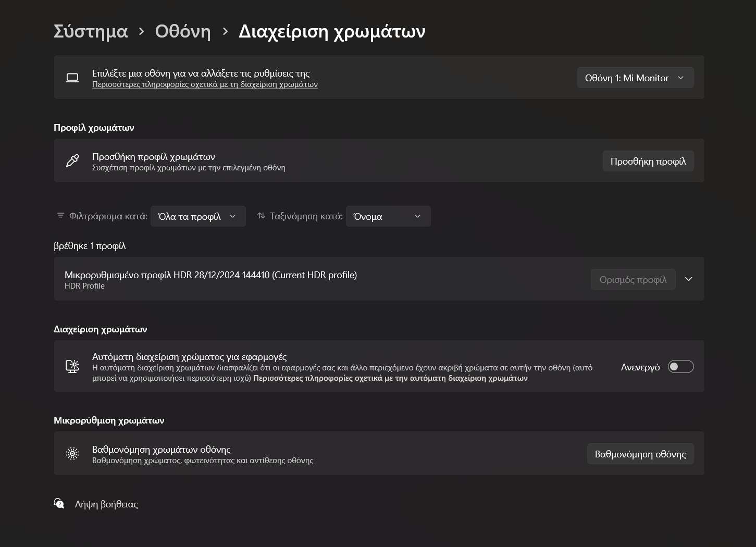The width and height of the screenshot is (756, 547).
Task: Click the help headset icon
Action: pos(59,503)
